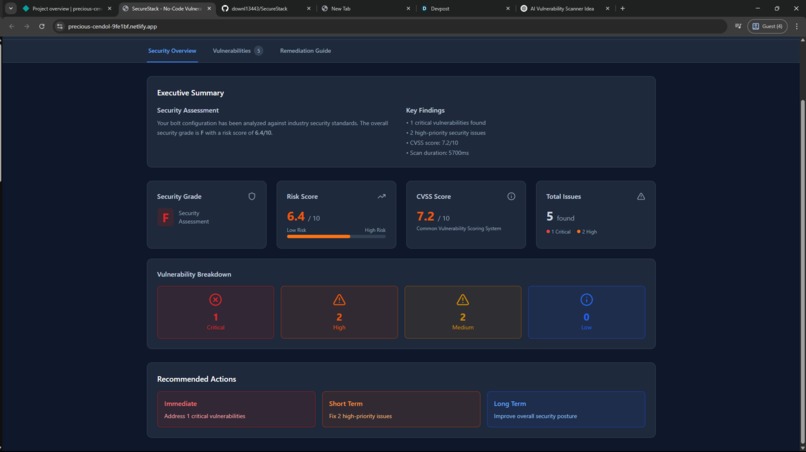Click the red F grade badge
The width and height of the screenshot is (806, 452).
pyautogui.click(x=166, y=217)
